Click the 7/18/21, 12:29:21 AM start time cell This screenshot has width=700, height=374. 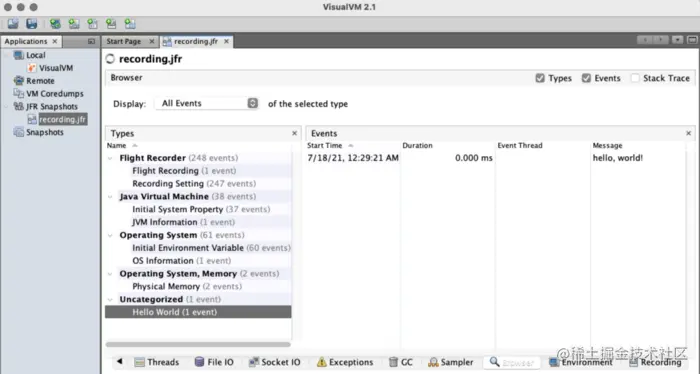tap(353, 158)
